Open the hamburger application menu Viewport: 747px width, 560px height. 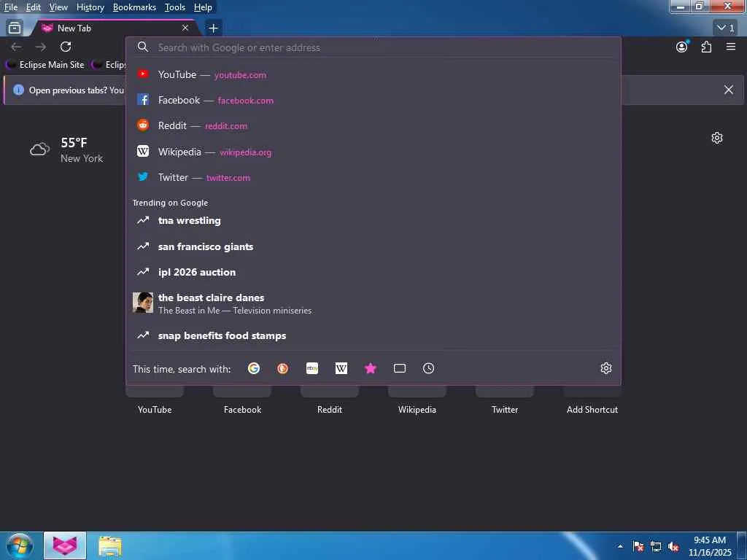731,47
